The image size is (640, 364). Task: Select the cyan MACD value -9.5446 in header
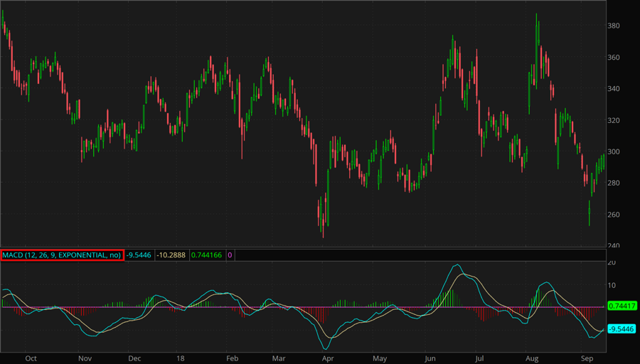coord(139,255)
